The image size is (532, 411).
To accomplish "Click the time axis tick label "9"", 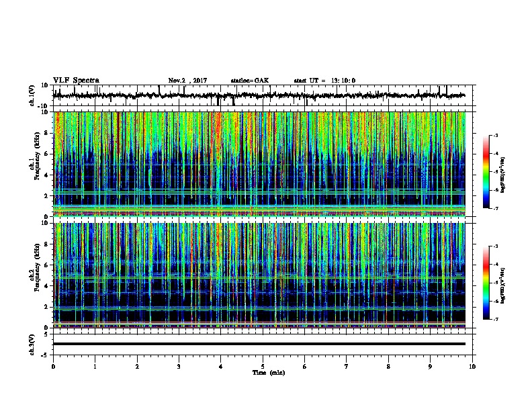I will 430,367.
